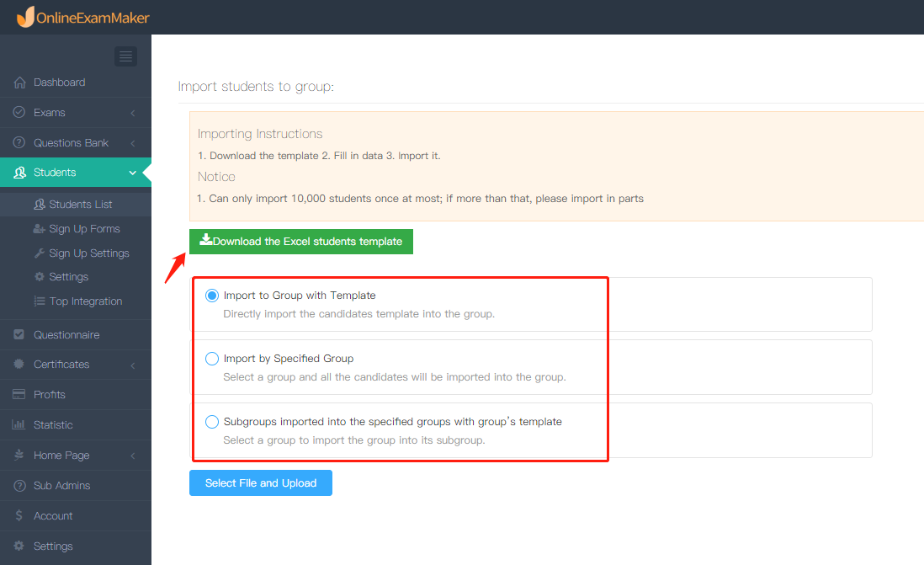Click the OnlineExamMaker logo
This screenshot has width=924, height=565.
coord(82,16)
